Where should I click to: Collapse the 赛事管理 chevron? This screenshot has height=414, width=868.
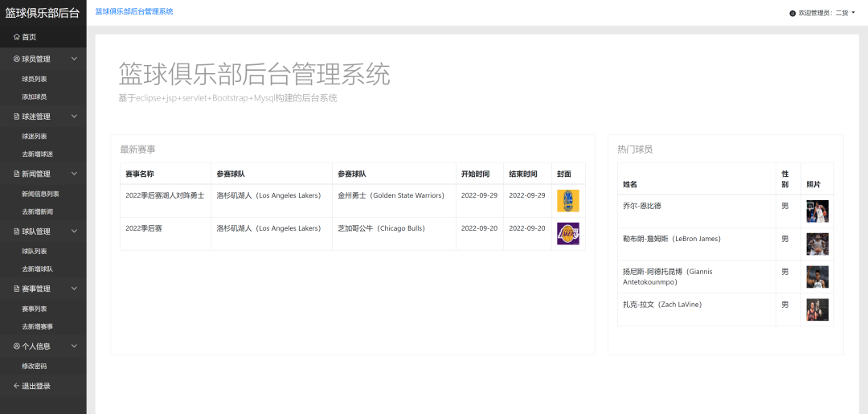tap(74, 289)
